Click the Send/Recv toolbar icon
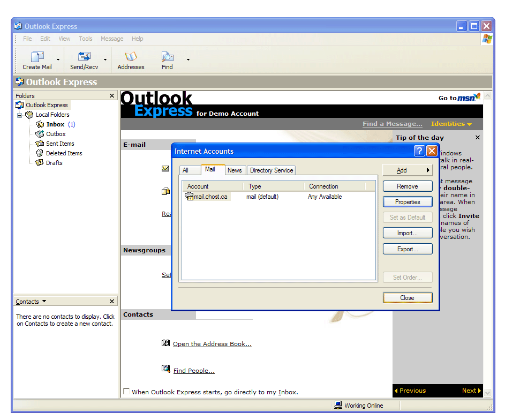505x420 pixels. coord(84,57)
